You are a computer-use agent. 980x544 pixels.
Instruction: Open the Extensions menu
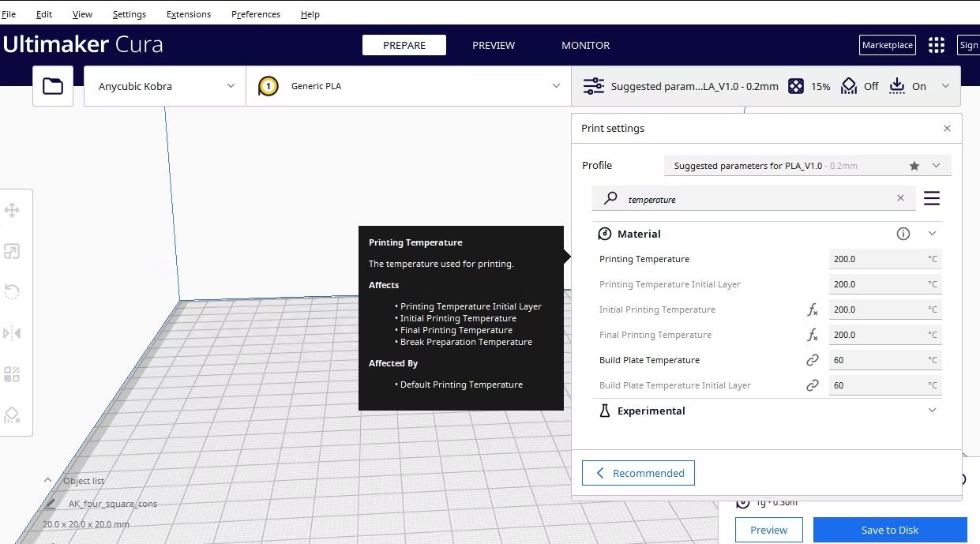(189, 14)
